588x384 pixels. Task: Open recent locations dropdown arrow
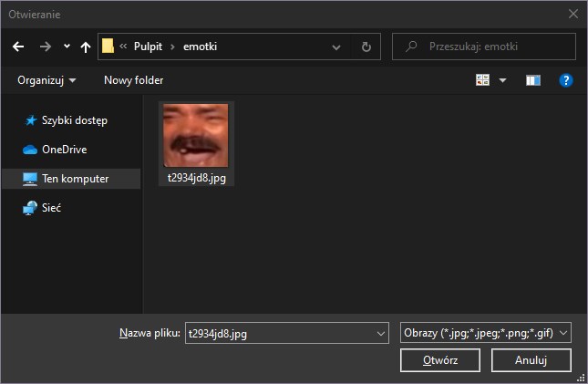[x=67, y=47]
